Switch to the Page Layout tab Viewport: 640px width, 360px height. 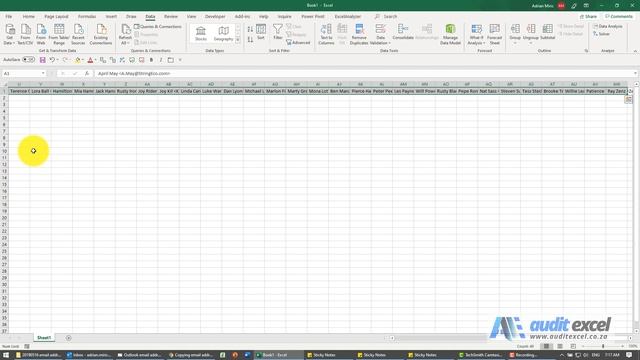56,17
